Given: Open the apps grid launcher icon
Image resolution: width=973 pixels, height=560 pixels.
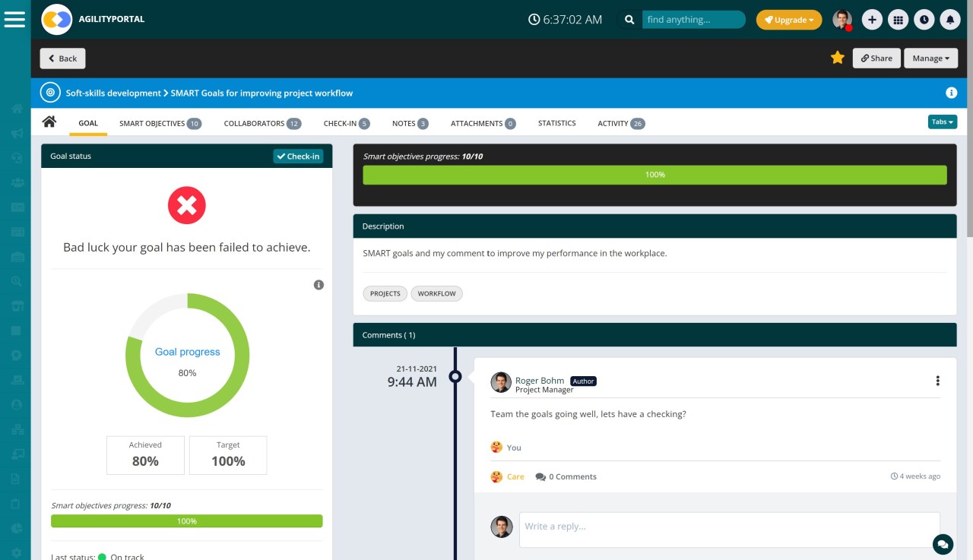Looking at the screenshot, I should [x=898, y=19].
